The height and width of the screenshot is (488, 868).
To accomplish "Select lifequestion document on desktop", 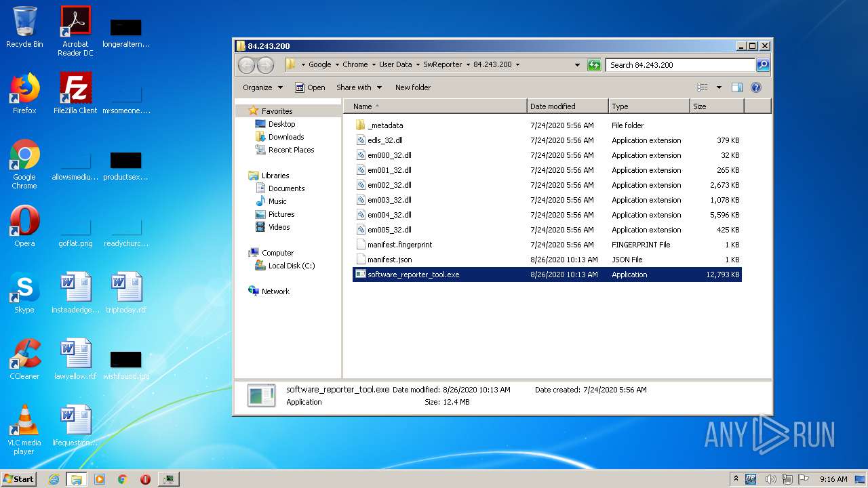I will click(75, 426).
